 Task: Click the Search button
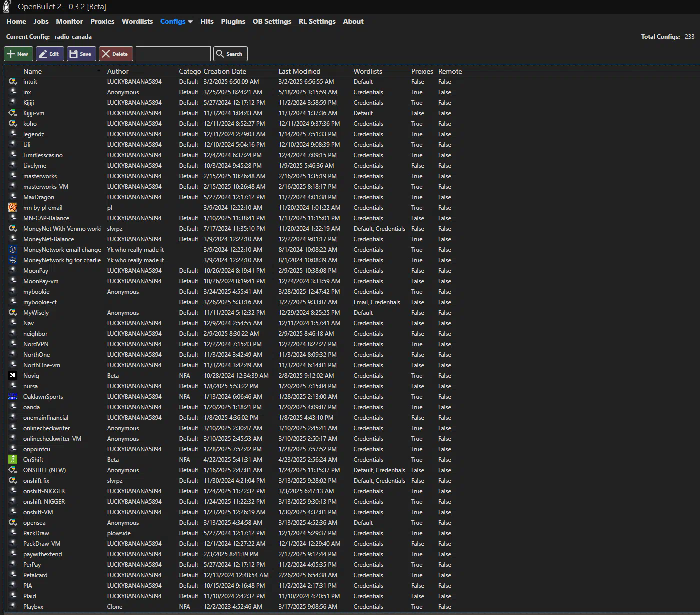pos(230,54)
